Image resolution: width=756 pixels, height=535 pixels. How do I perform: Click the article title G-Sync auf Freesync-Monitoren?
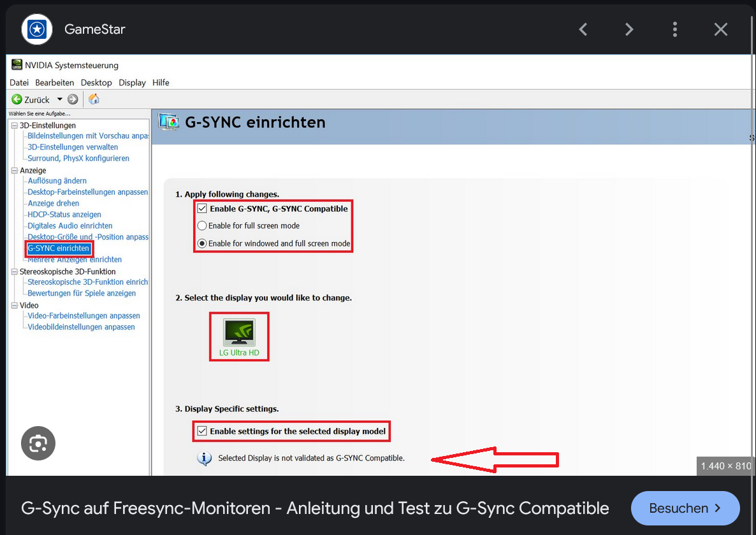315,508
